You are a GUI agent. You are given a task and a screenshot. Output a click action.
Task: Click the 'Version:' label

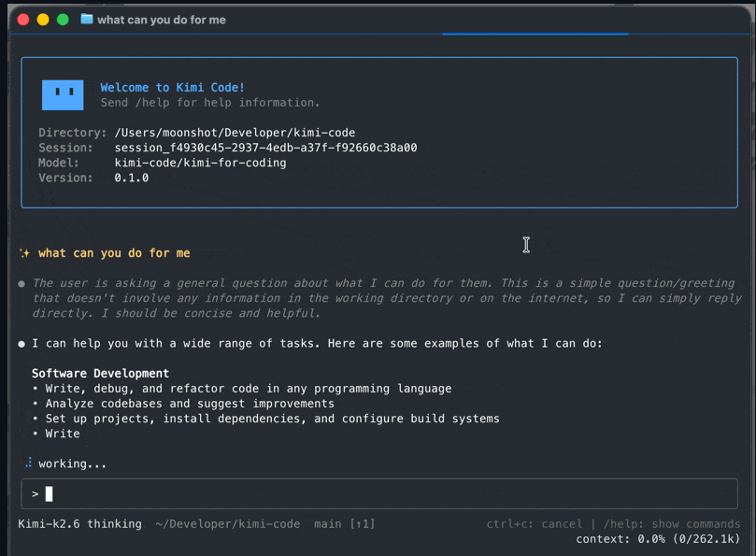(65, 178)
